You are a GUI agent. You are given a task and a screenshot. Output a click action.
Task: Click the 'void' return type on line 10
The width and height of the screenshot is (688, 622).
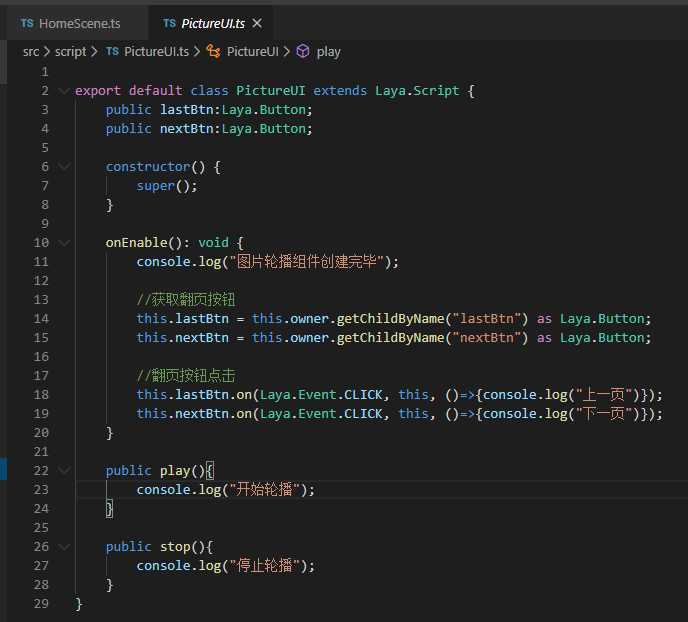(213, 243)
